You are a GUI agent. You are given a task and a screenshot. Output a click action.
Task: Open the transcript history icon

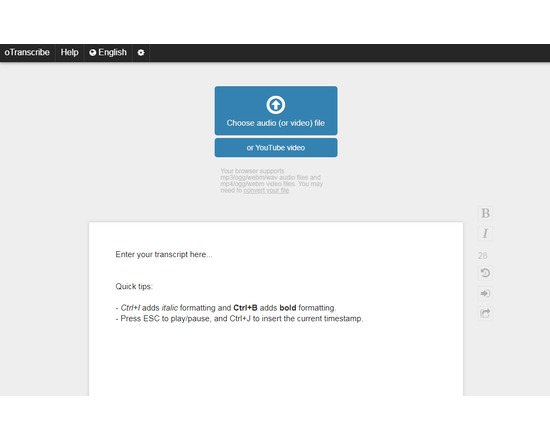485,273
